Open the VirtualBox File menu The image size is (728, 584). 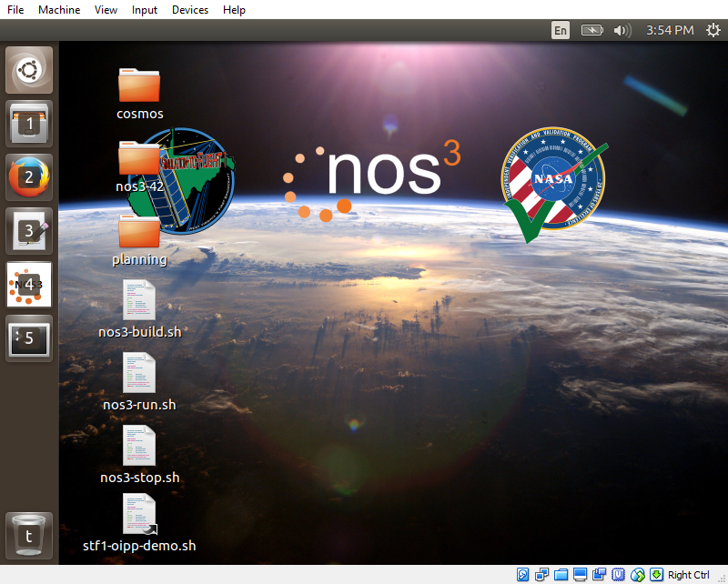pyautogui.click(x=15, y=10)
